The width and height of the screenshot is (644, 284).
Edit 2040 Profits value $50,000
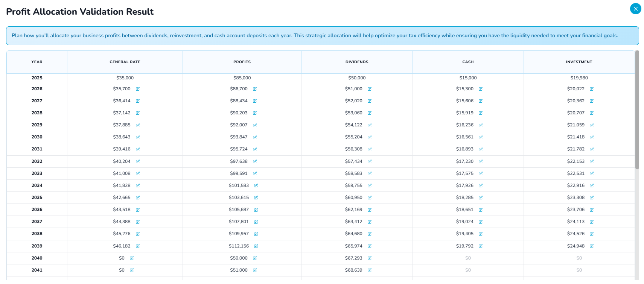click(255, 258)
